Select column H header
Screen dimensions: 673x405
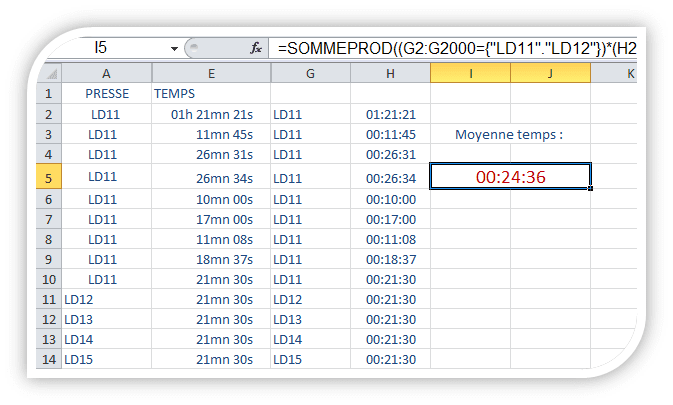tap(390, 74)
